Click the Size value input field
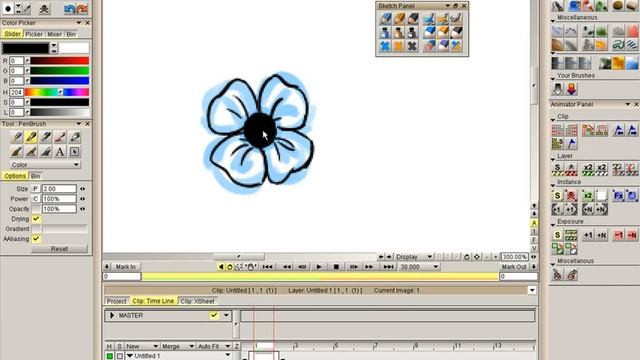 pos(59,189)
